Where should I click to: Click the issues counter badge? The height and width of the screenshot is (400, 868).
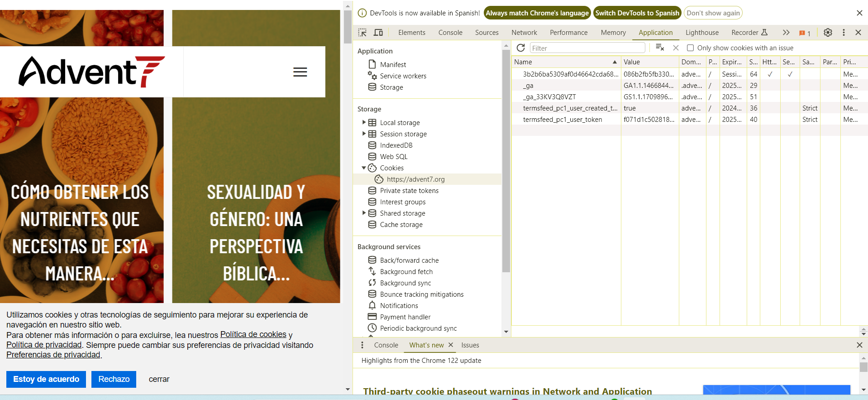[805, 33]
